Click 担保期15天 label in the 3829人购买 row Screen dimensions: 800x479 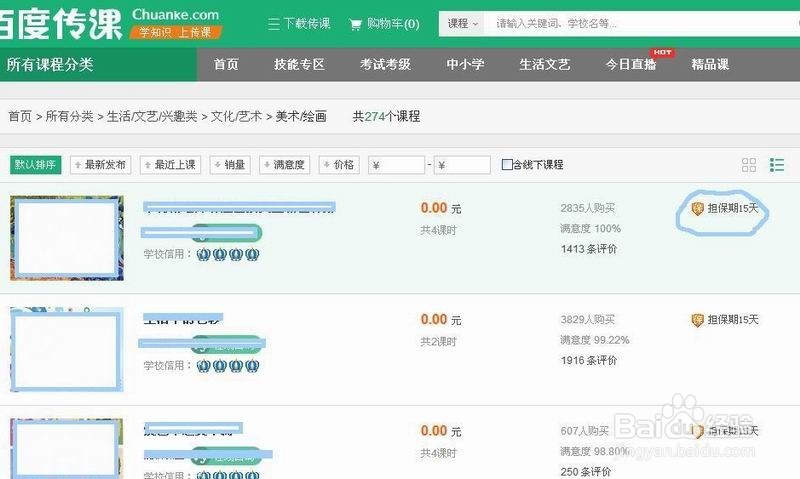click(733, 320)
